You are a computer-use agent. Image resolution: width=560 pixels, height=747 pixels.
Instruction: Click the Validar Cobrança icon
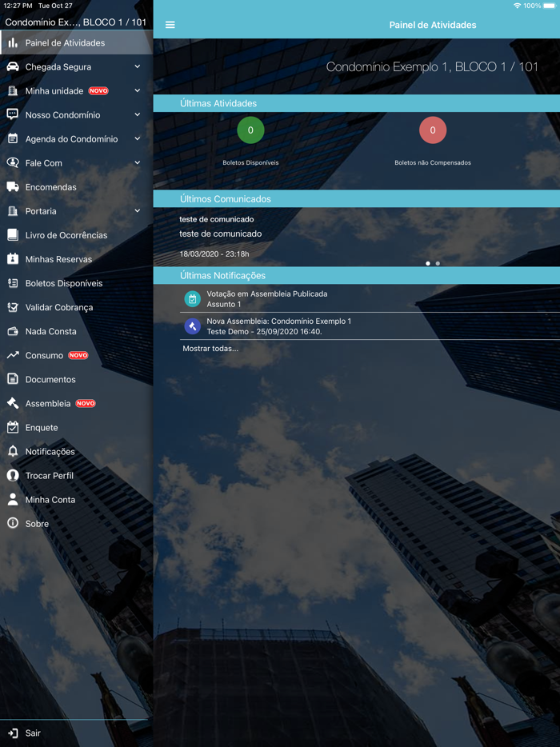pyautogui.click(x=13, y=307)
